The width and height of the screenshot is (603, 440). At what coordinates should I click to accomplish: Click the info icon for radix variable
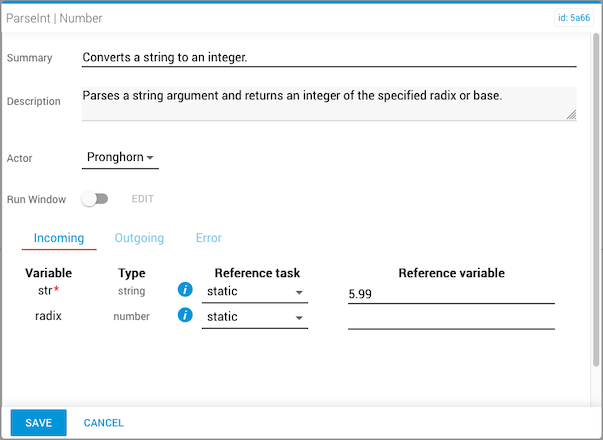coord(185,316)
